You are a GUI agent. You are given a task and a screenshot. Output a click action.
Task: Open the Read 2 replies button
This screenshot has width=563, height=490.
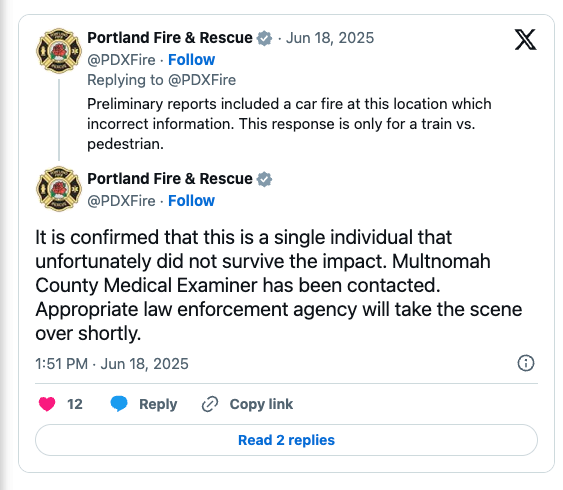tap(286, 440)
